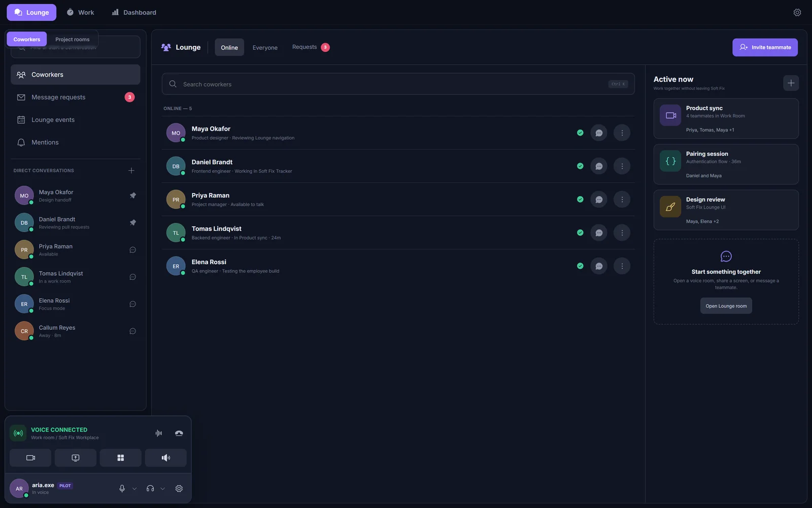Select Project rooms tab in sidebar
The height and width of the screenshot is (508, 812).
pyautogui.click(x=73, y=39)
